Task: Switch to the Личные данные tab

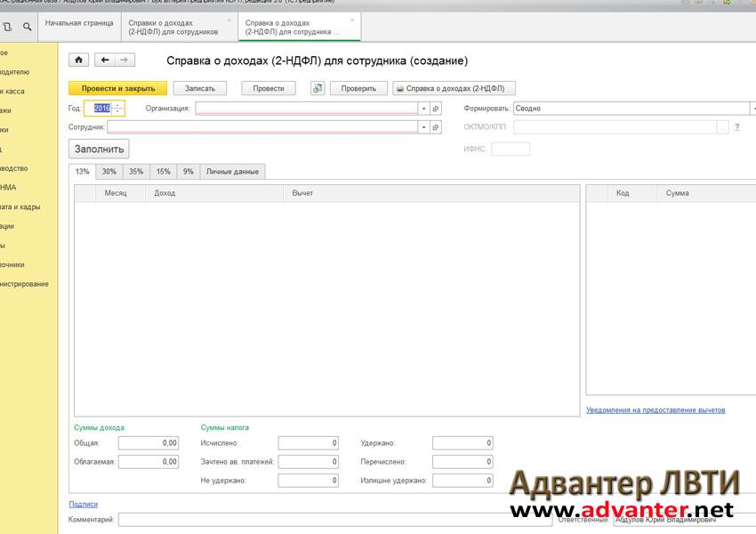Action: point(232,172)
